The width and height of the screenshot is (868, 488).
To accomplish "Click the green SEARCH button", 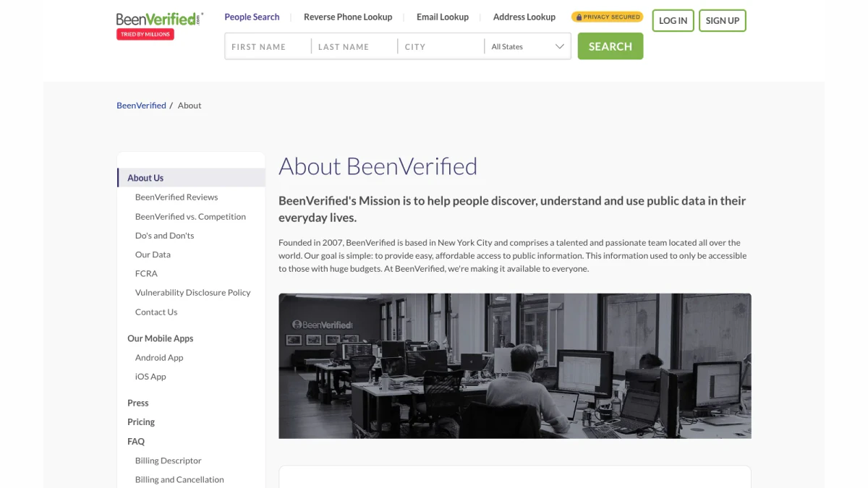I will [x=610, y=46].
